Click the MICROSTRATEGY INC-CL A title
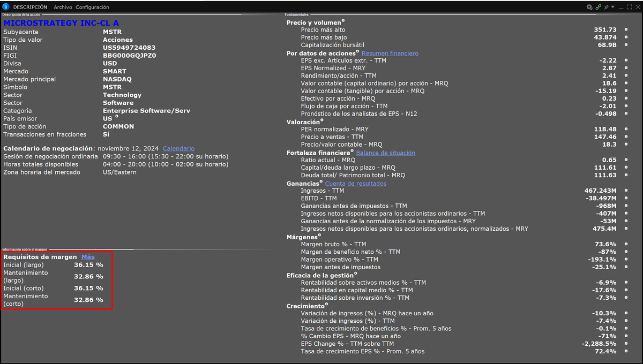Image resolution: width=643 pixels, height=364 pixels. tap(61, 23)
